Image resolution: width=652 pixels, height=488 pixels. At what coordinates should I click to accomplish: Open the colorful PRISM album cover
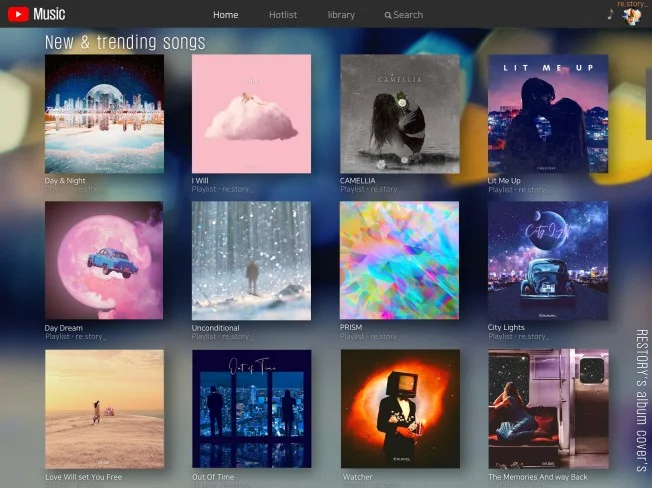coord(399,261)
